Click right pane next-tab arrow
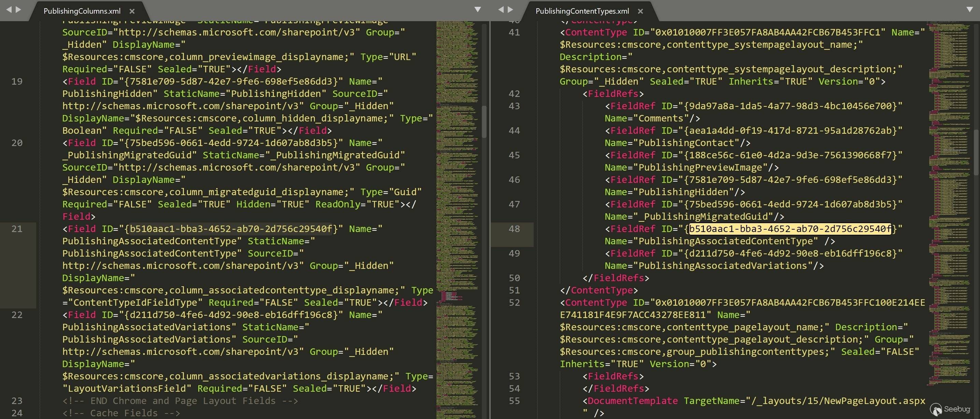The image size is (980, 419). click(510, 10)
